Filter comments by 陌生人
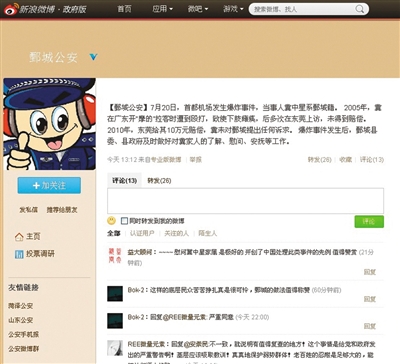Screen dimensions: 400x364 208,233
